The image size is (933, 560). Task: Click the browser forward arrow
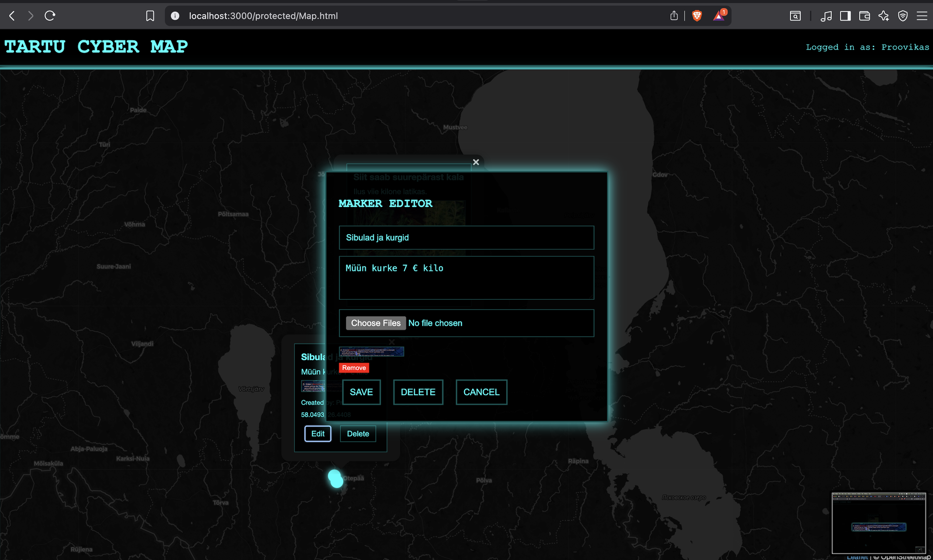tap(31, 16)
